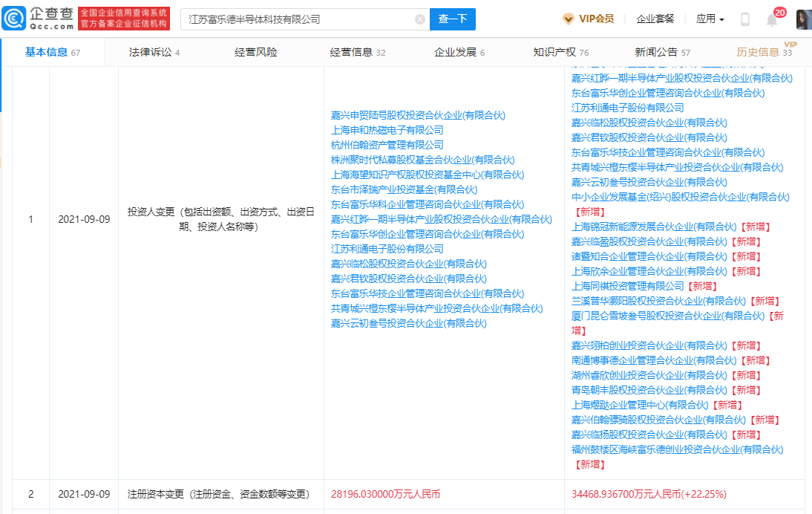Image resolution: width=812 pixels, height=514 pixels.
Task: Switch to 法律诉讼 tab
Action: click(x=154, y=52)
